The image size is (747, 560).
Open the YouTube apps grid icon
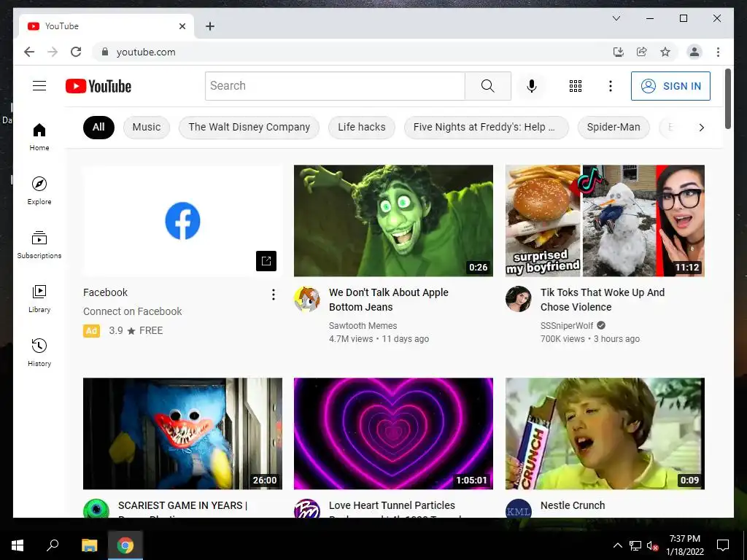[x=576, y=86]
